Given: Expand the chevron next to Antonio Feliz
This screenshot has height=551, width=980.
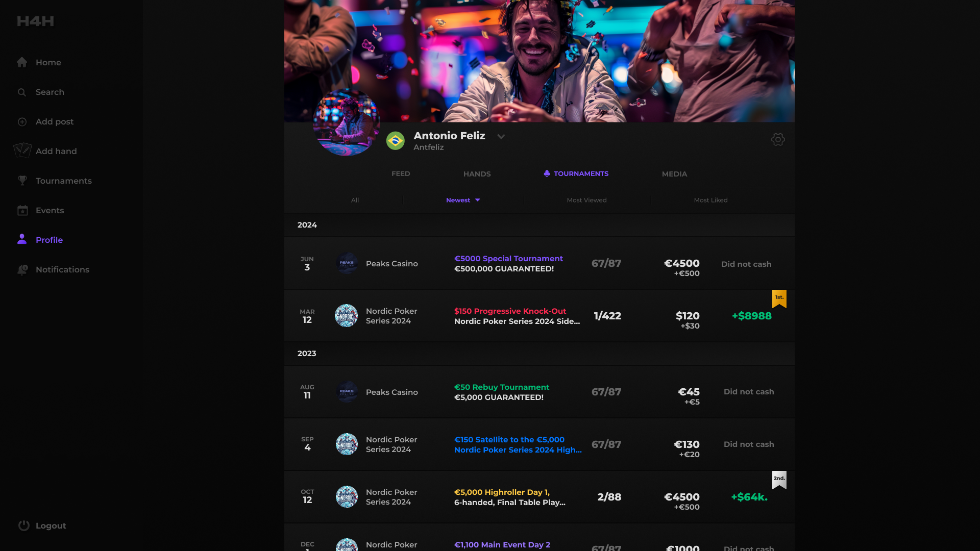Looking at the screenshot, I should pos(501,136).
